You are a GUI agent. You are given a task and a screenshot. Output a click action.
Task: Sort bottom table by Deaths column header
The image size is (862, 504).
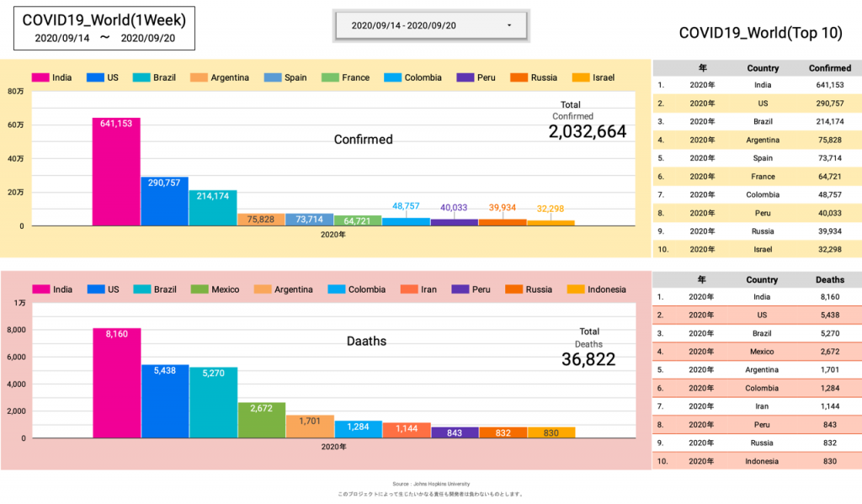[x=829, y=279]
